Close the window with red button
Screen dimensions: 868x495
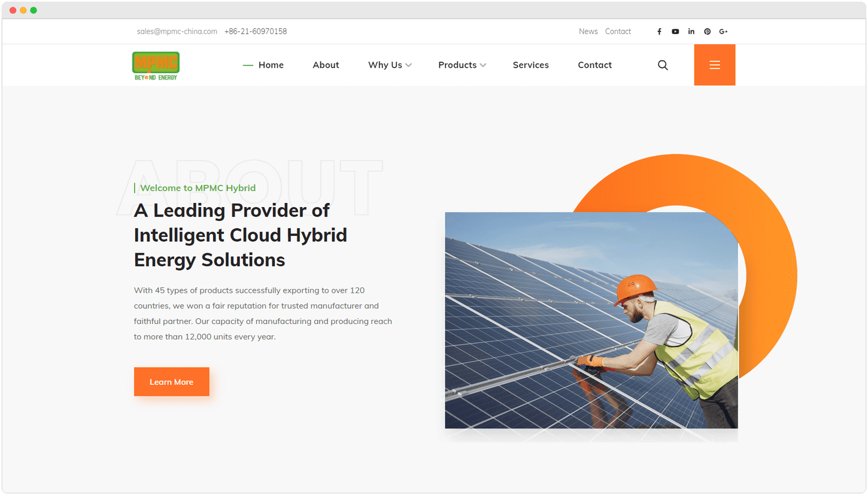[x=13, y=10]
